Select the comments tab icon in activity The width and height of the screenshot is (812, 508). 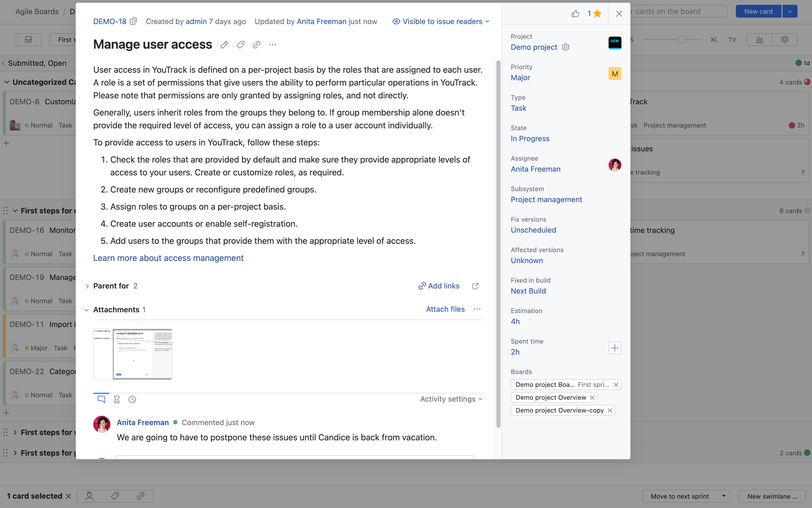coord(101,399)
